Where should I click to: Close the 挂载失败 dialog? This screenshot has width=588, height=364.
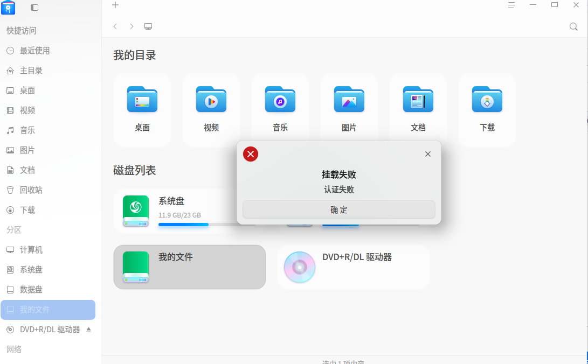click(x=428, y=154)
